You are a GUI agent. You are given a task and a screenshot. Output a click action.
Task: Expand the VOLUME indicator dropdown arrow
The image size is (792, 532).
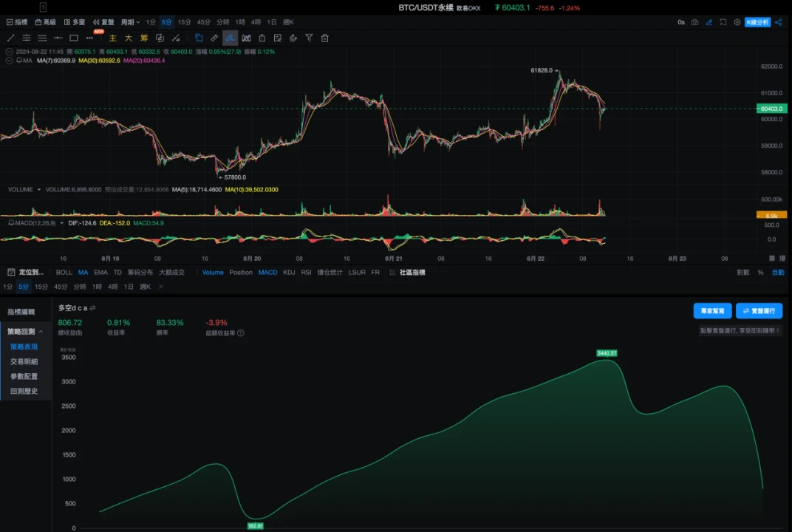point(38,190)
